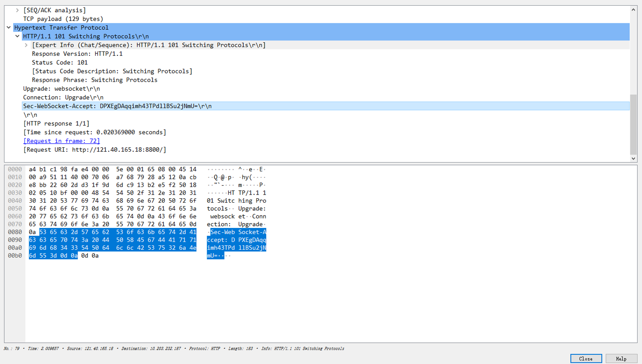Click hex offset 0040 in bytes pane
Image resolution: width=642 pixels, height=364 pixels.
coord(15,201)
